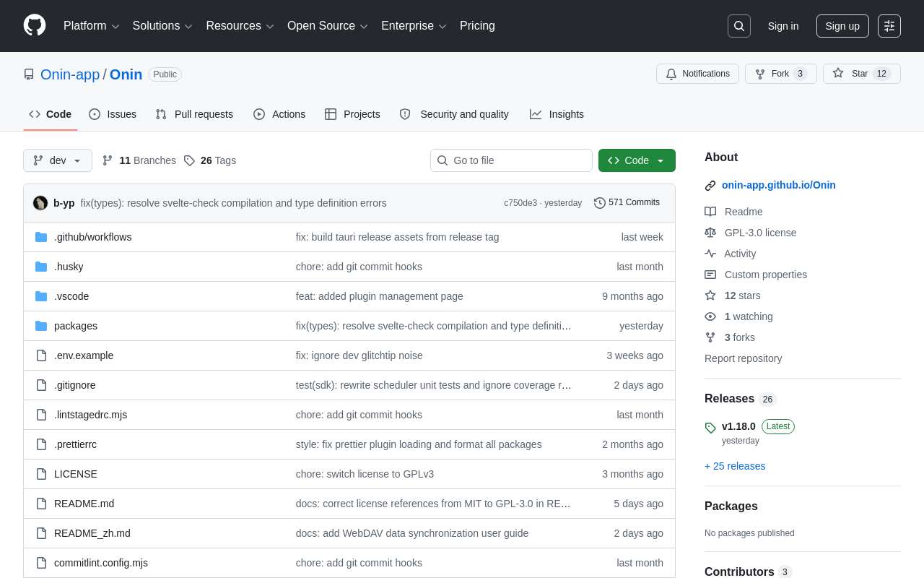This screenshot has width=924, height=578.
Task: Click the search magnifier icon in header
Action: pyautogui.click(x=739, y=26)
